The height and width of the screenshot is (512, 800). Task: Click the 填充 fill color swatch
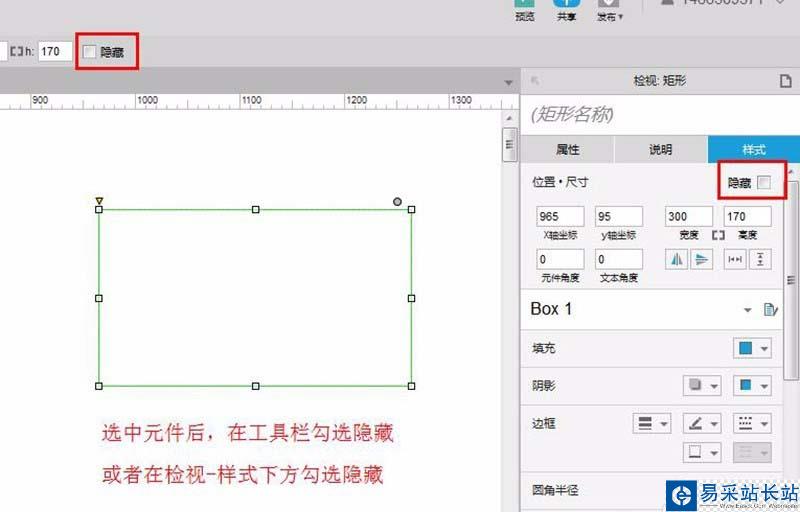point(746,348)
